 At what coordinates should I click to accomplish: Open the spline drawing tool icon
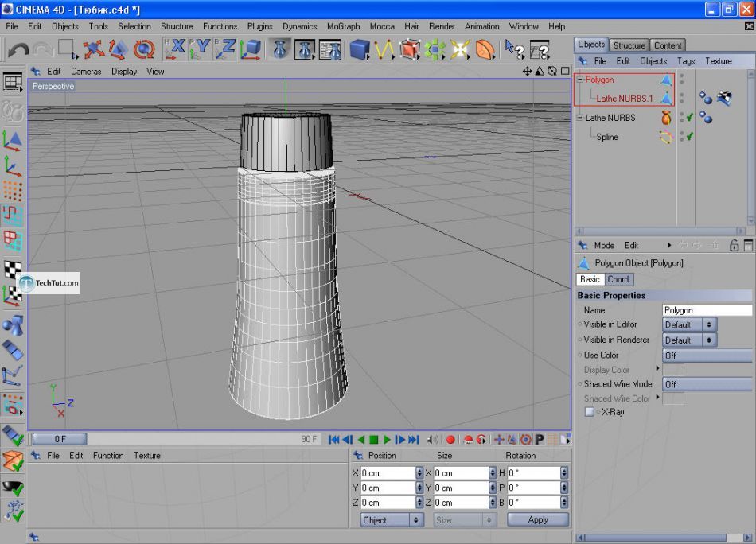click(x=384, y=49)
